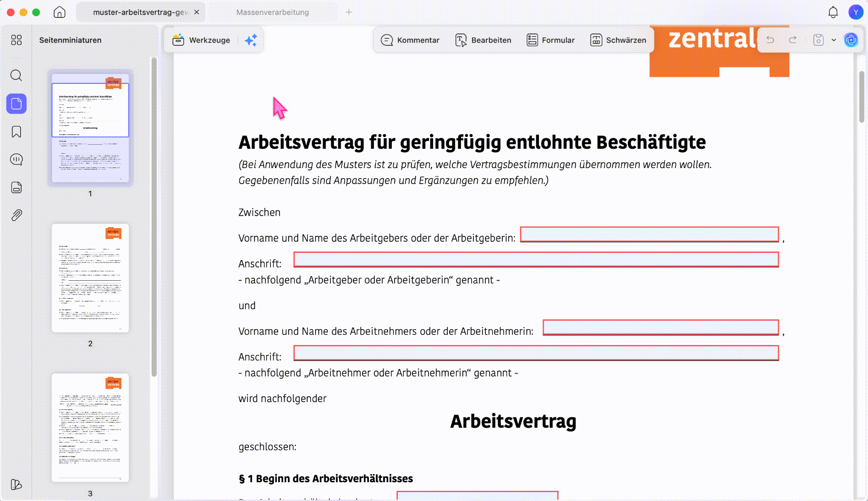
Task: Open the form fields panel icon
Action: 16,187
